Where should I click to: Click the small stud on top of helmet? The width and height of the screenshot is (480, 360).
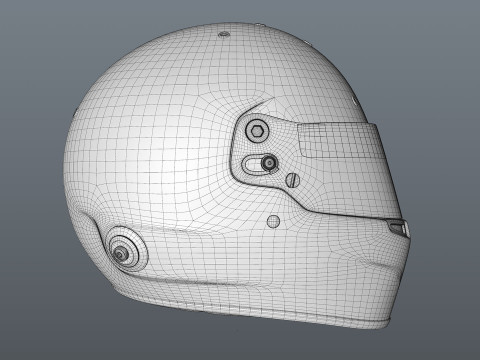224,34
